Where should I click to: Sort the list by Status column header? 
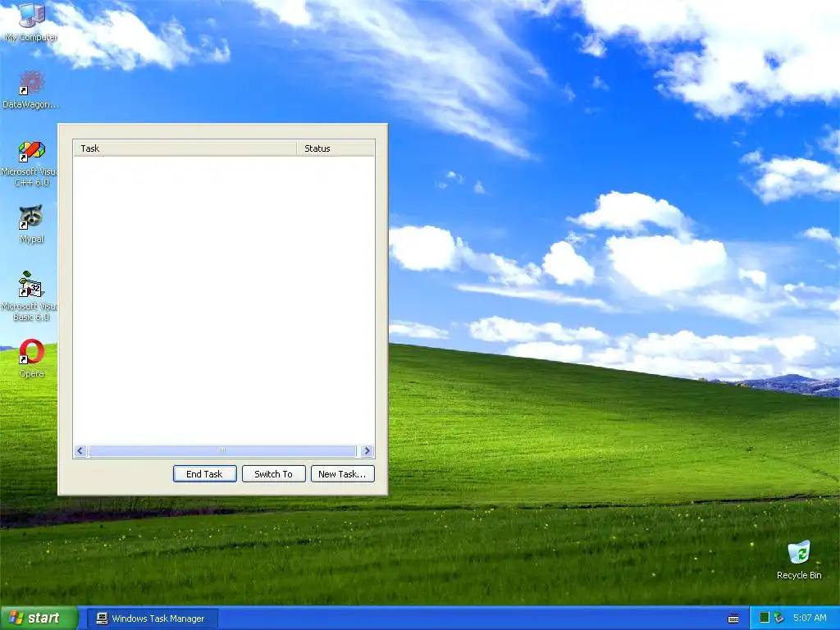click(x=336, y=148)
